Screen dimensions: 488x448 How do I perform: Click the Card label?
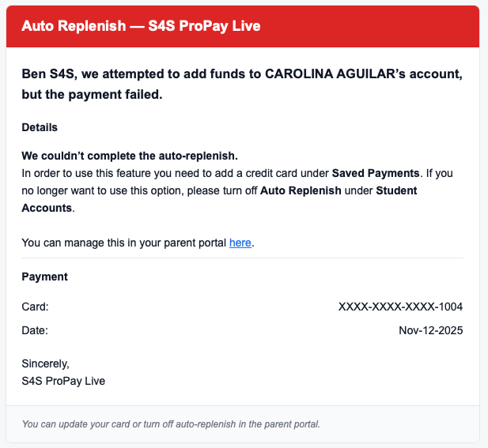point(35,307)
